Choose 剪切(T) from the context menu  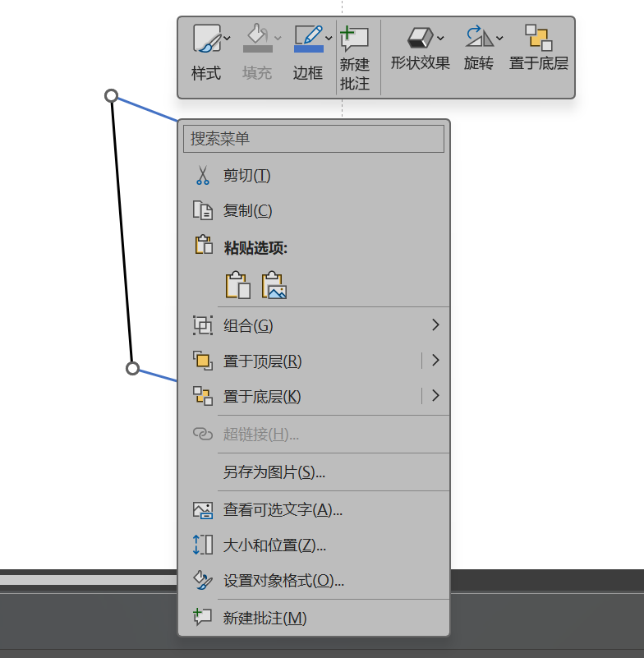coord(314,176)
